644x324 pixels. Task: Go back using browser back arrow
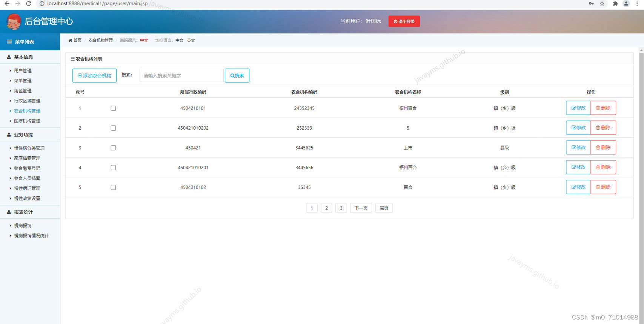[7, 3]
